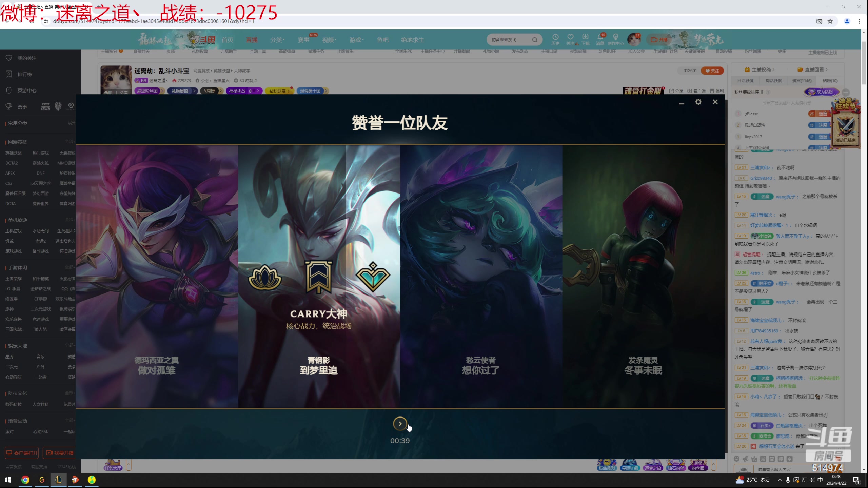Open the honor window settings gear
868x488 pixels.
coord(698,102)
